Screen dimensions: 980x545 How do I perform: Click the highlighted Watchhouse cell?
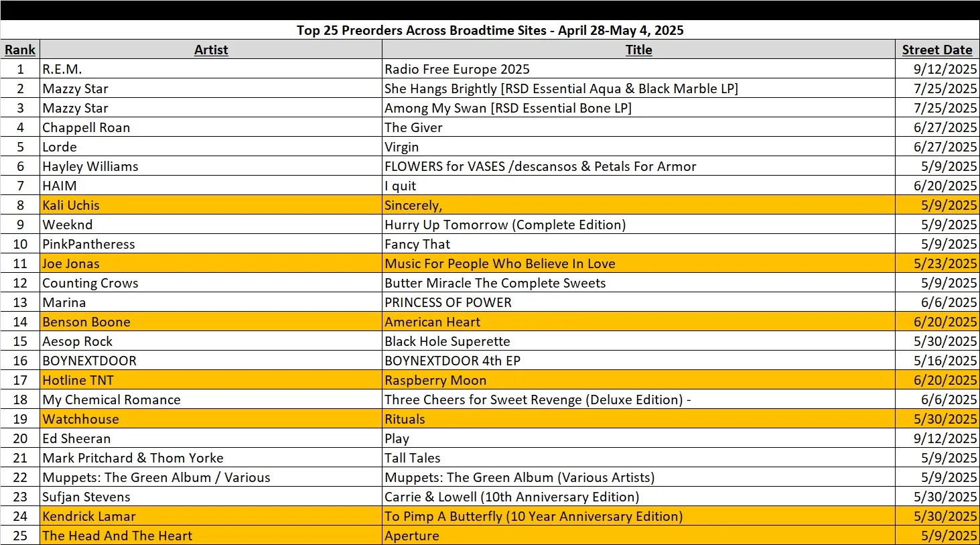(x=211, y=419)
